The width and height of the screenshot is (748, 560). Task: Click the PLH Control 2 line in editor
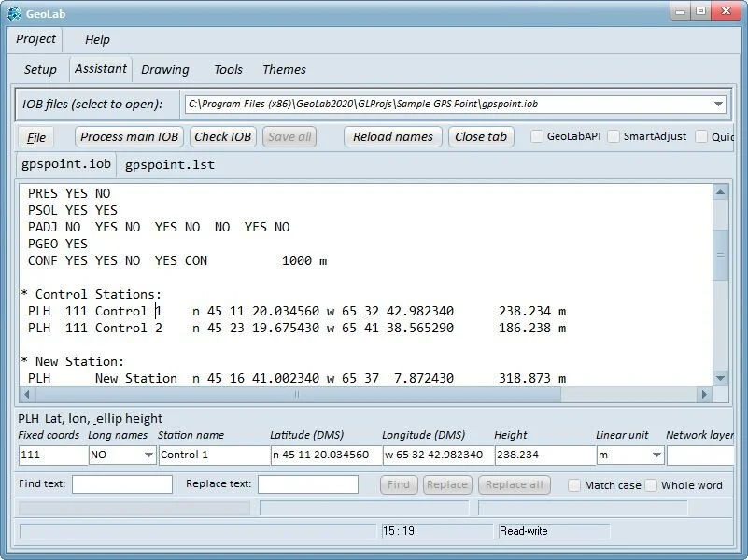[x=297, y=328]
